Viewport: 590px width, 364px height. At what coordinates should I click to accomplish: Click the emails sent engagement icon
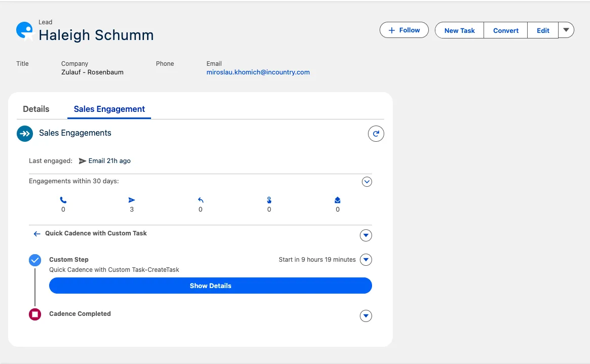click(x=132, y=200)
